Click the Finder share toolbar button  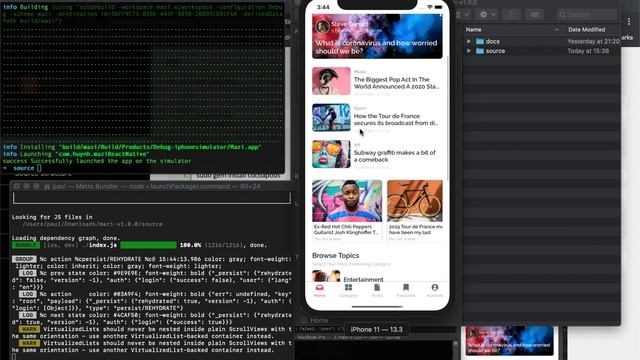(511, 15)
